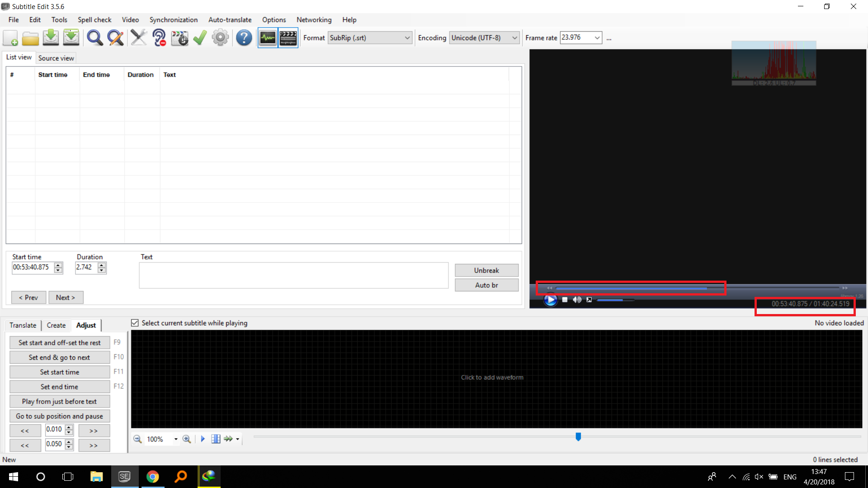Screen dimensions: 868x488
Task: Open the Format dropdown
Action: (407, 38)
